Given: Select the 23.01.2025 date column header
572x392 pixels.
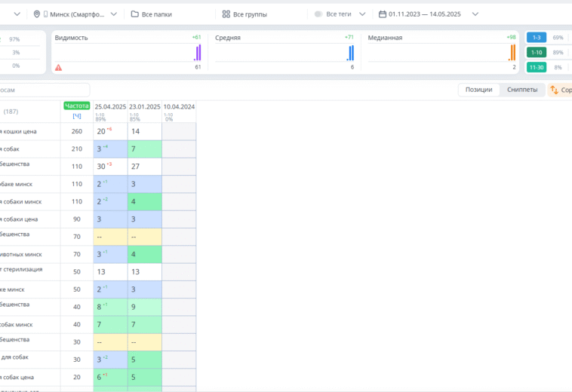Looking at the screenshot, I should point(144,107).
